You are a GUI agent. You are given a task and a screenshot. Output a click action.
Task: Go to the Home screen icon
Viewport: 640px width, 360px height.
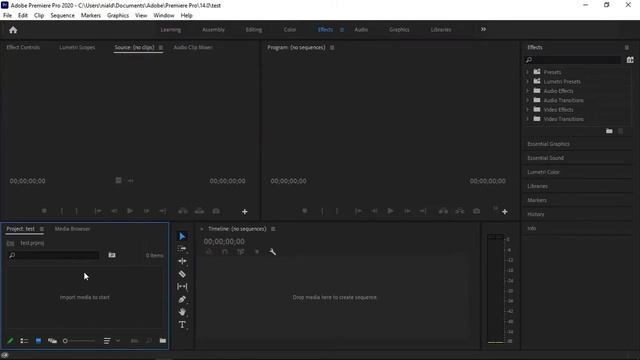(x=13, y=30)
